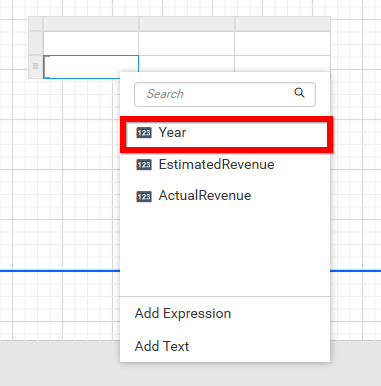Choose Add Expression
The height and width of the screenshot is (386, 381).
(183, 313)
